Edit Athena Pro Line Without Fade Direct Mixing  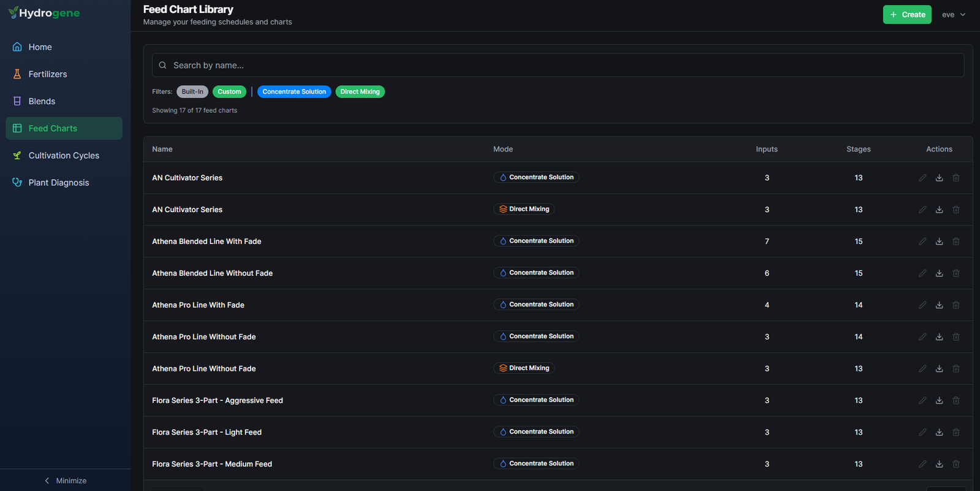[922, 369]
